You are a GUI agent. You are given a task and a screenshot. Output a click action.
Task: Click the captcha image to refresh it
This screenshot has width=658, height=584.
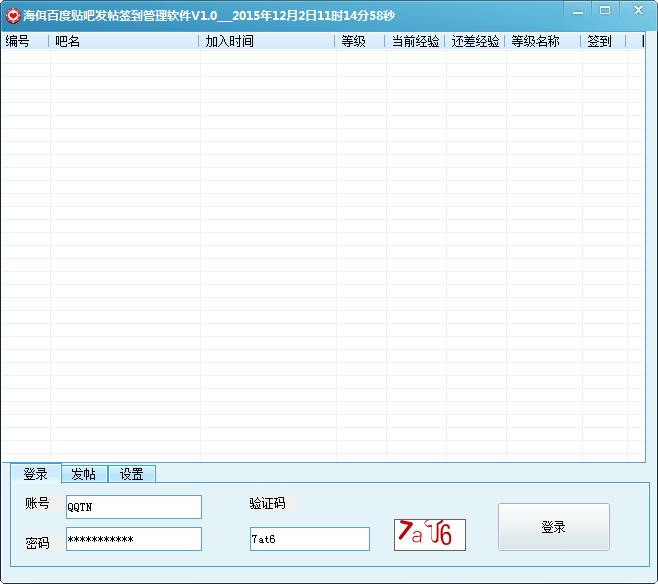coord(429,534)
